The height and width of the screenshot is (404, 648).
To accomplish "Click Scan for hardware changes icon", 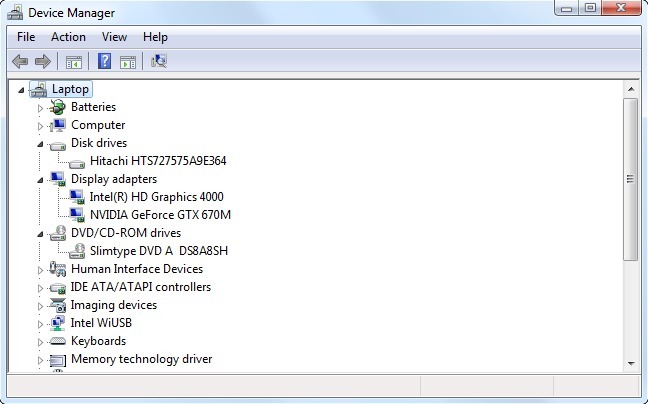I will coord(159,61).
